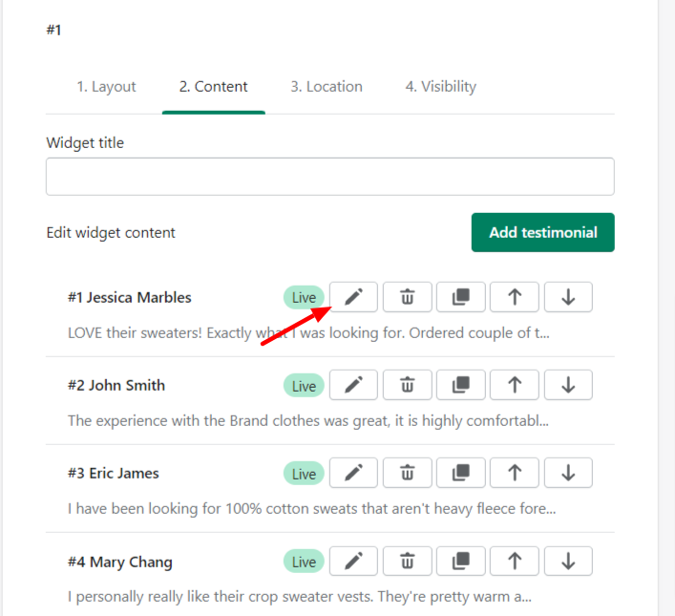Focus the Widget title input field

tap(330, 177)
